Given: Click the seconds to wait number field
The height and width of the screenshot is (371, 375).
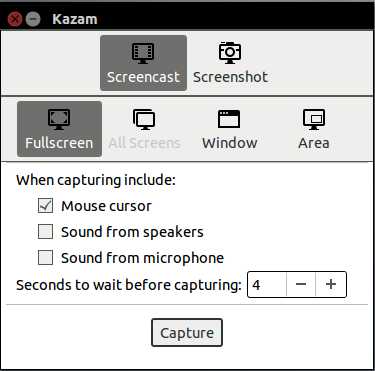Looking at the screenshot, I should tap(267, 284).
